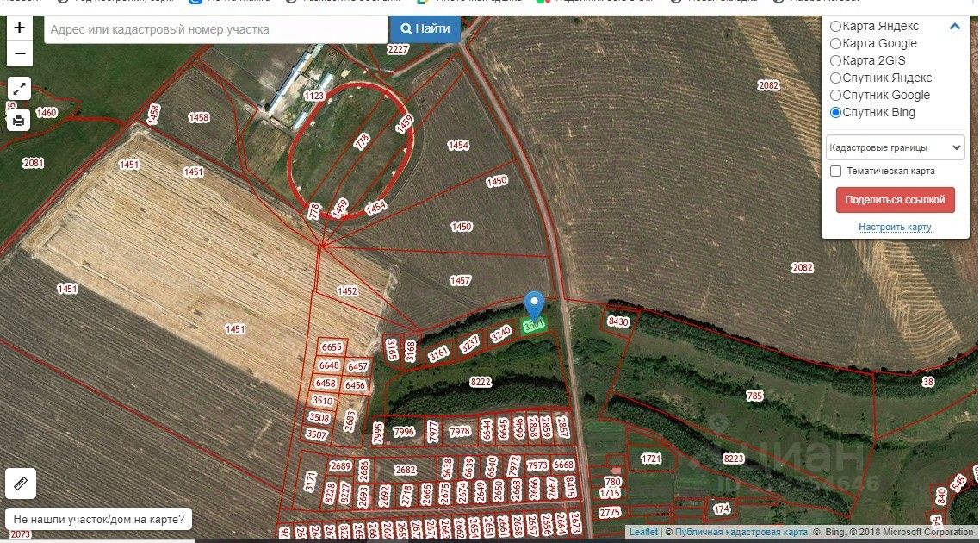Zoom out the map with minus button

coord(19,53)
